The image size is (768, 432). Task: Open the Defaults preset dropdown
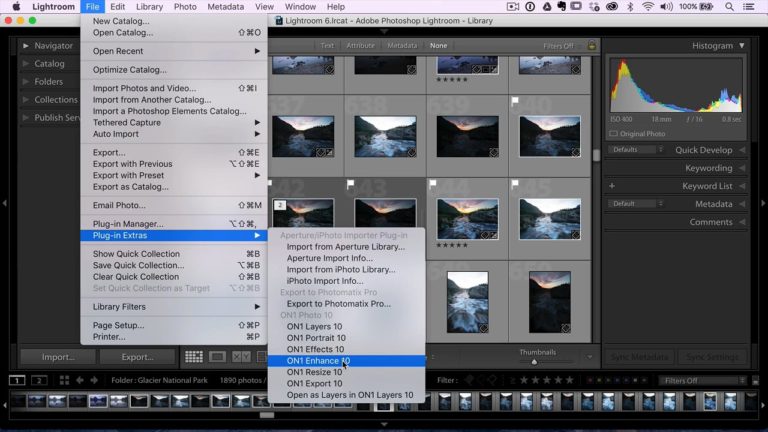[637, 150]
